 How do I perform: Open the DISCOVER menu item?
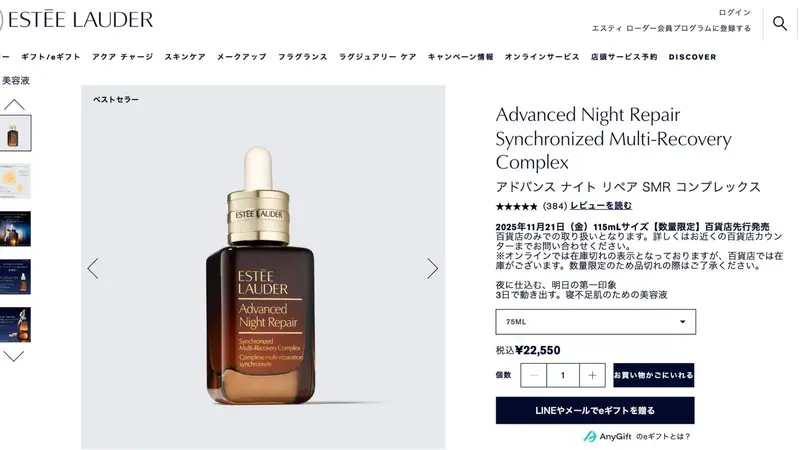pos(692,57)
